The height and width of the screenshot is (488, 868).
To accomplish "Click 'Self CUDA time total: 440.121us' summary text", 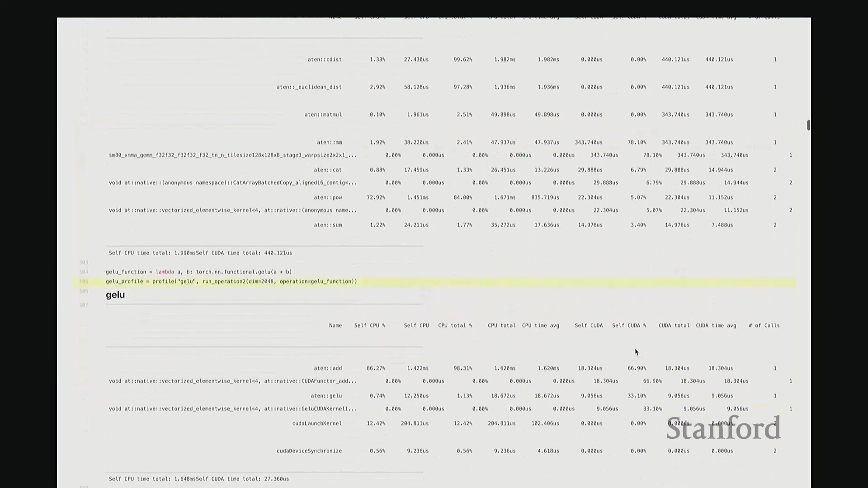I will point(244,253).
